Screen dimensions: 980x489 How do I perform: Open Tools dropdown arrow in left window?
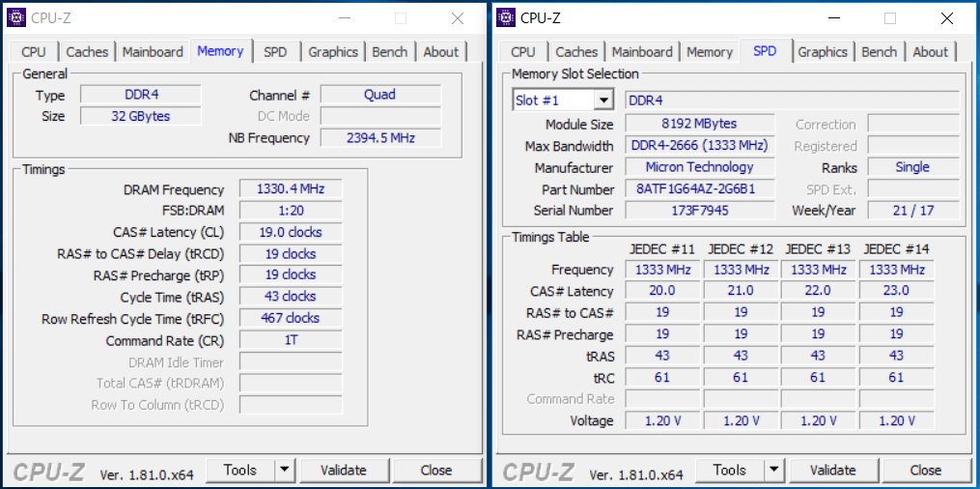click(285, 470)
